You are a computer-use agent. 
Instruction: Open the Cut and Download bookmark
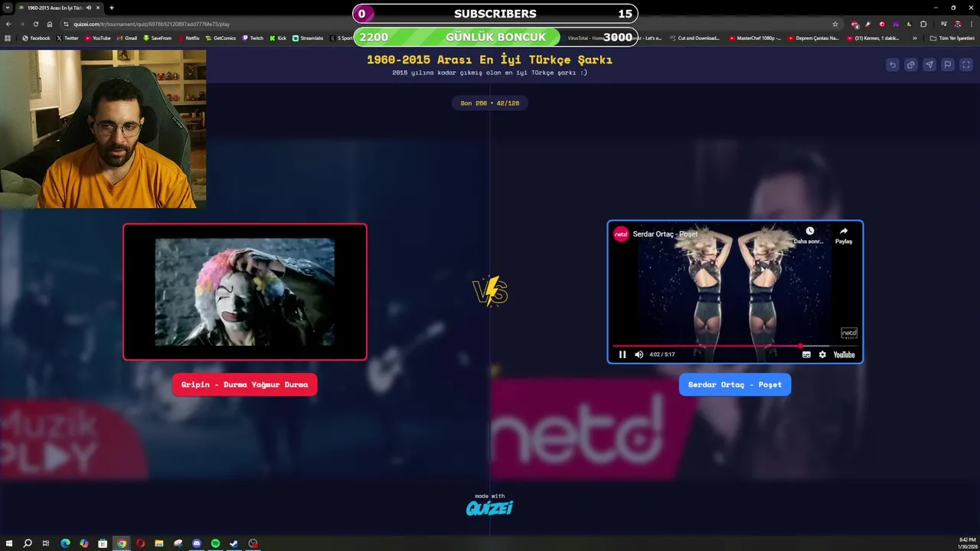(x=695, y=38)
